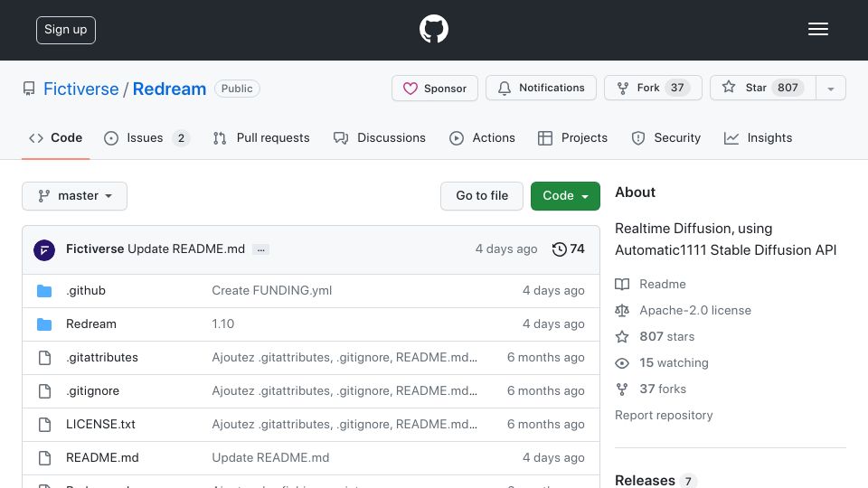Click the LICENSE.txt file icon

(45, 425)
